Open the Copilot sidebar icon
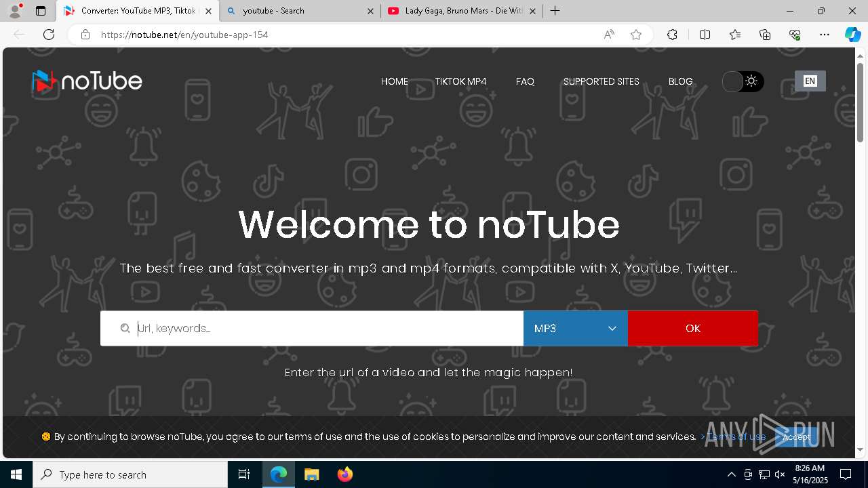The image size is (868, 488). coord(852,35)
